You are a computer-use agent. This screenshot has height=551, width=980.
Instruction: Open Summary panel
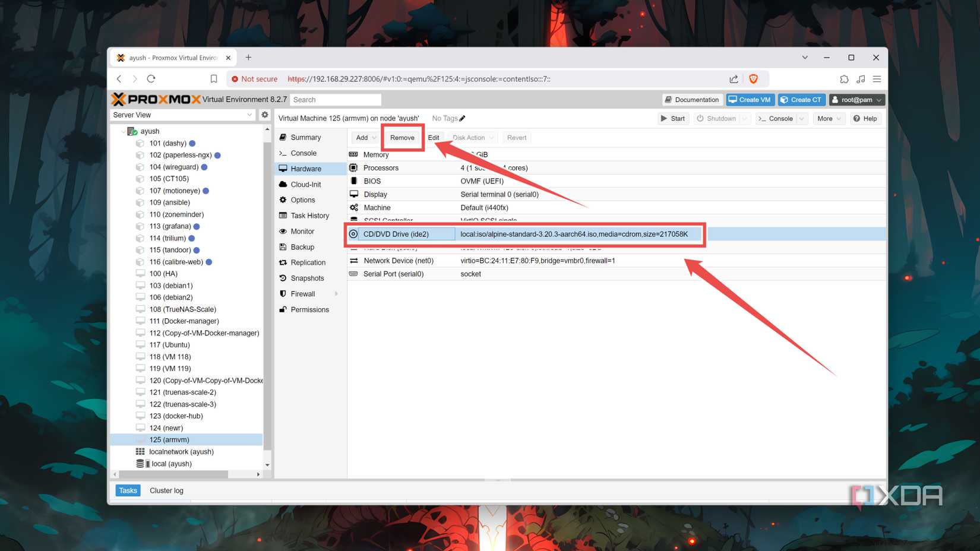click(305, 137)
